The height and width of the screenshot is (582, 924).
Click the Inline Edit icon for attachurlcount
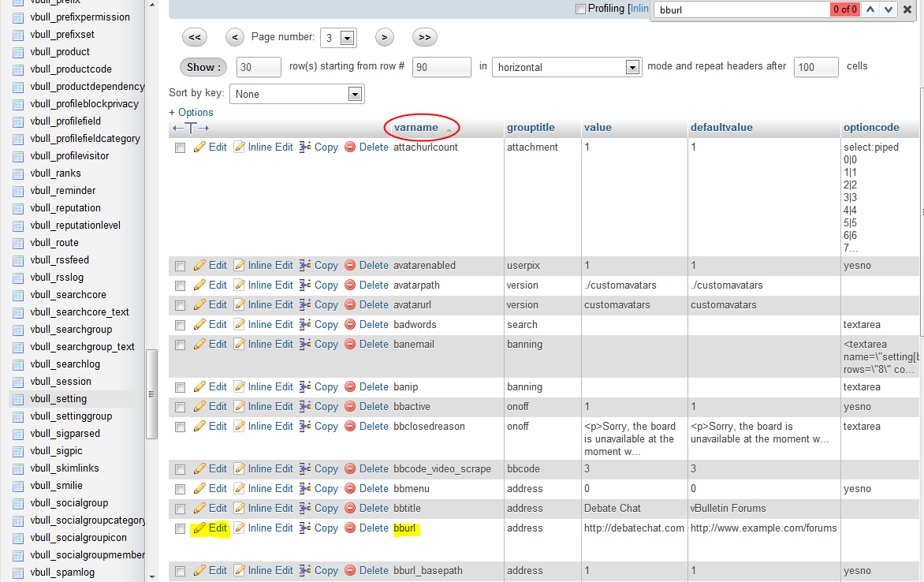[x=239, y=147]
